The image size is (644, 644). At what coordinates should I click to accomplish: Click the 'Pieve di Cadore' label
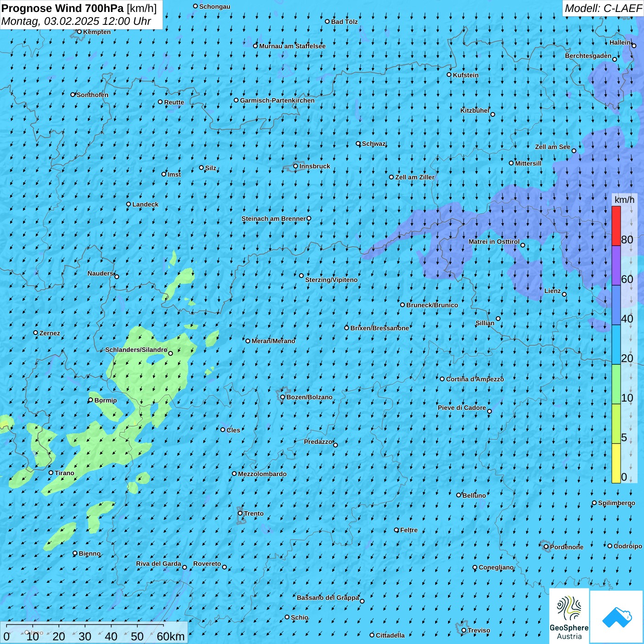click(x=461, y=408)
